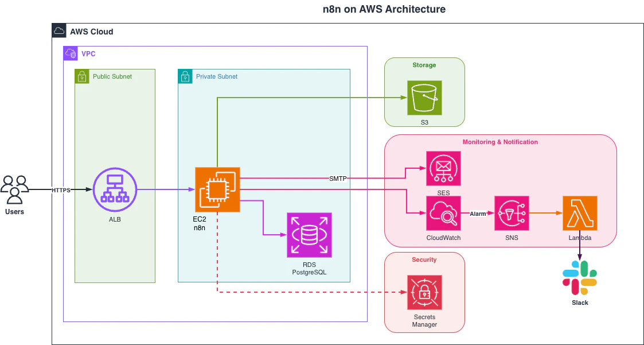Click the Public Subnet label

pos(112,76)
